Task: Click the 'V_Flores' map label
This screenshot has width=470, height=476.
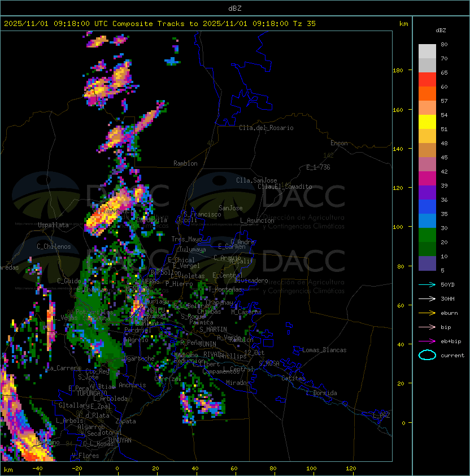Action: pyautogui.click(x=85, y=456)
